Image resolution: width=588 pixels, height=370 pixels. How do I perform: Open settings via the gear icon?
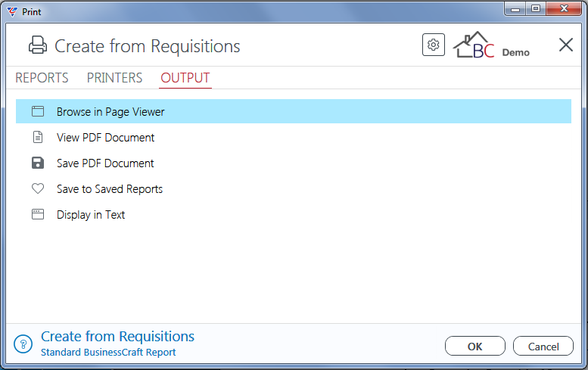434,45
